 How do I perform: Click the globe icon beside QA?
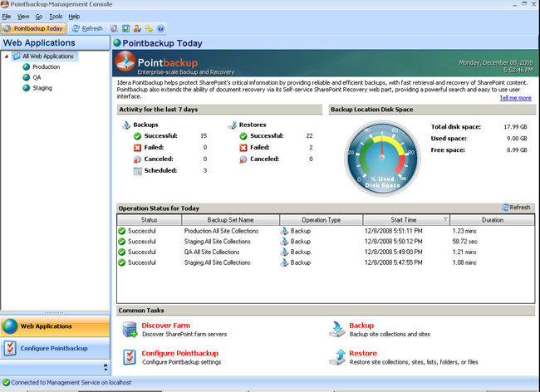[27, 77]
